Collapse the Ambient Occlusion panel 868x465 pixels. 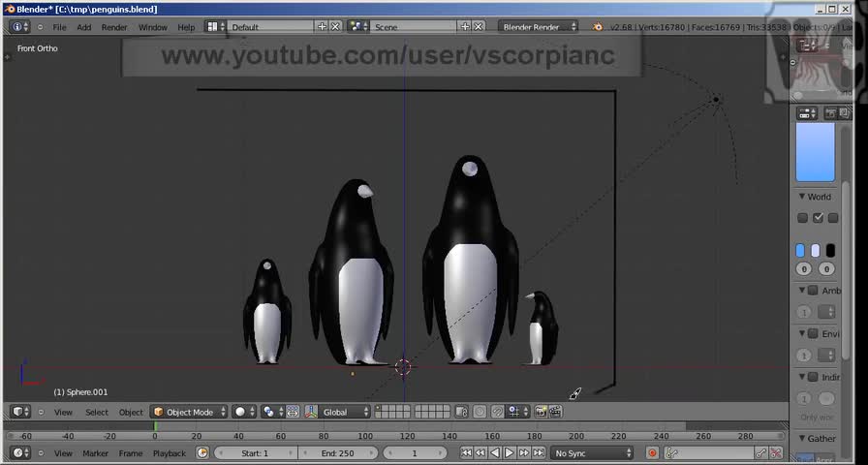click(x=801, y=290)
